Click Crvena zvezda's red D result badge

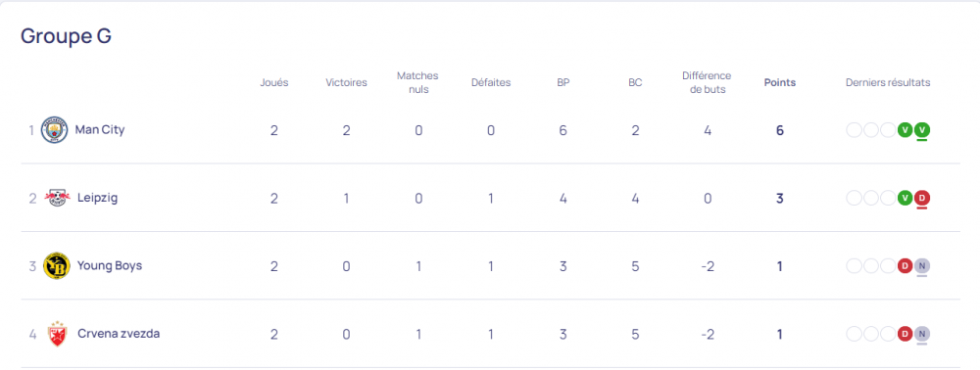905,334
